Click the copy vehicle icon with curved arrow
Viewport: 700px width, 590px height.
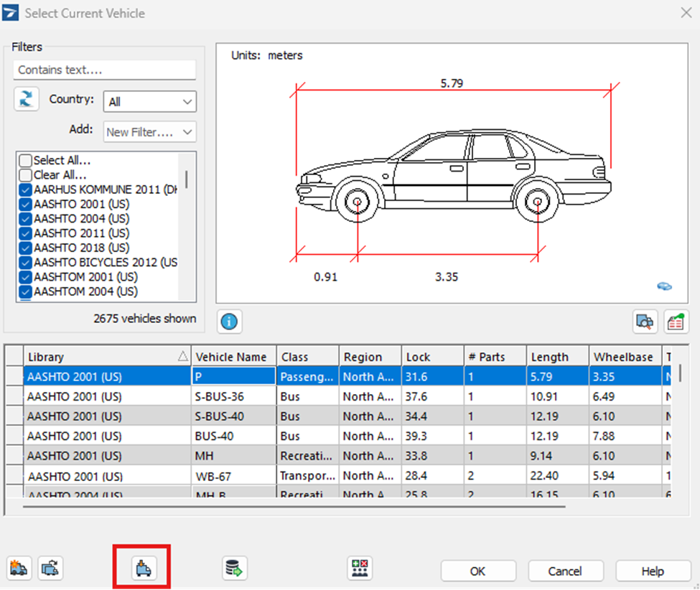click(x=50, y=568)
